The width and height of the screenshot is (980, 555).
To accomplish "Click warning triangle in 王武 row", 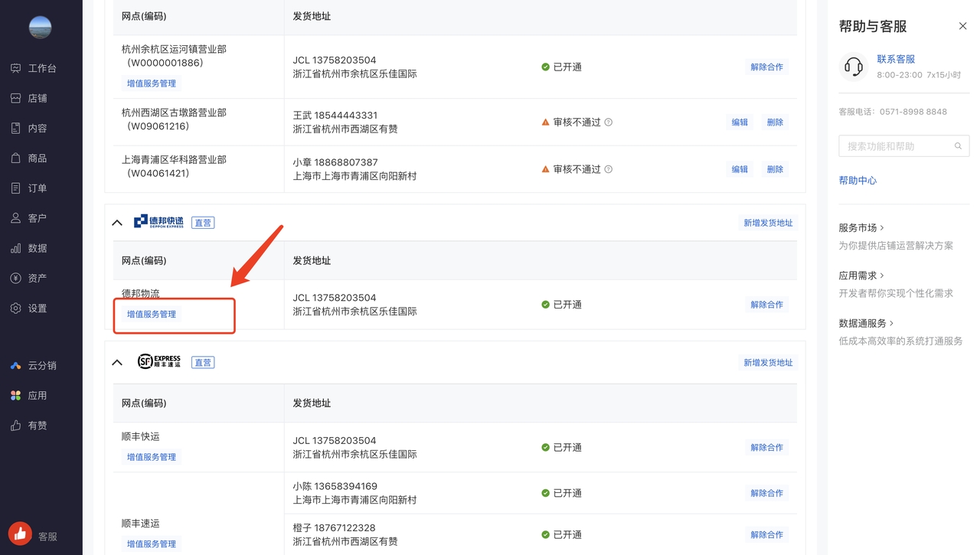I will coord(545,122).
